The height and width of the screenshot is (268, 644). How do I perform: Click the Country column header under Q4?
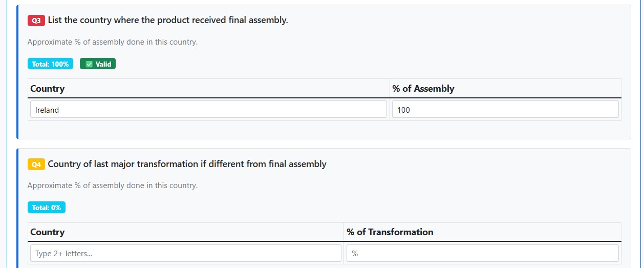tap(48, 232)
